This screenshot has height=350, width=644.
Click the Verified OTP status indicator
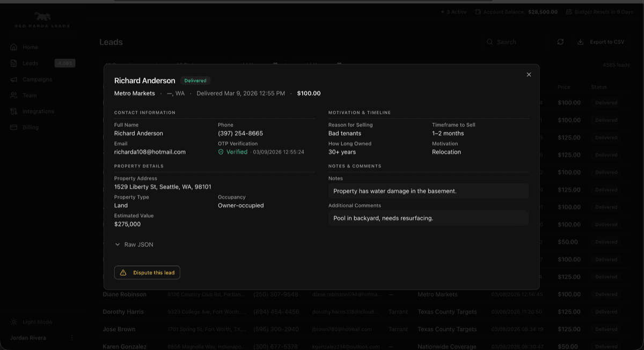[232, 152]
